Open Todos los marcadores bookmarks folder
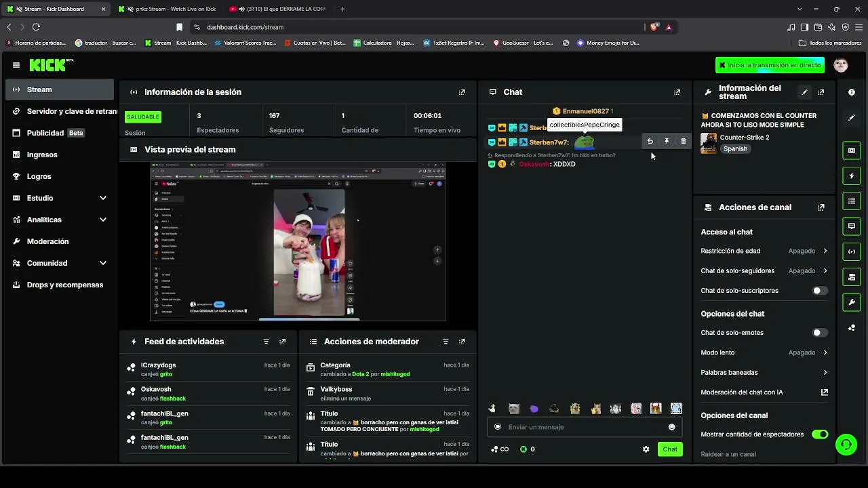Viewport: 868px width, 488px height. (x=830, y=43)
